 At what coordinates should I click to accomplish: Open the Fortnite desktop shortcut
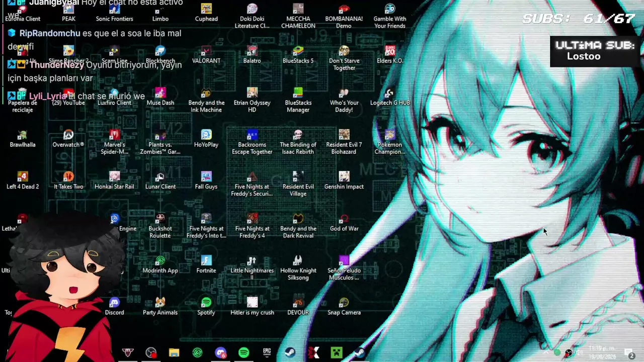pyautogui.click(x=206, y=264)
